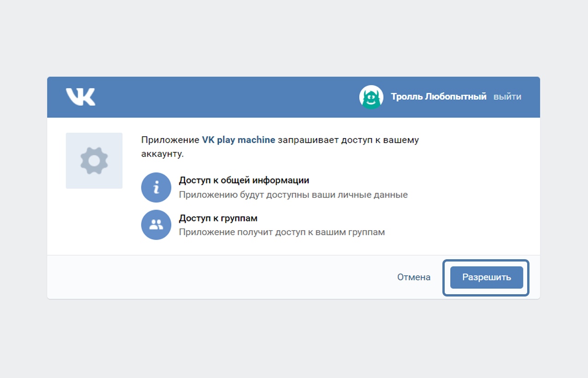This screenshot has height=378, width=588.
Task: Open the VK play machine app link
Action: click(x=238, y=140)
